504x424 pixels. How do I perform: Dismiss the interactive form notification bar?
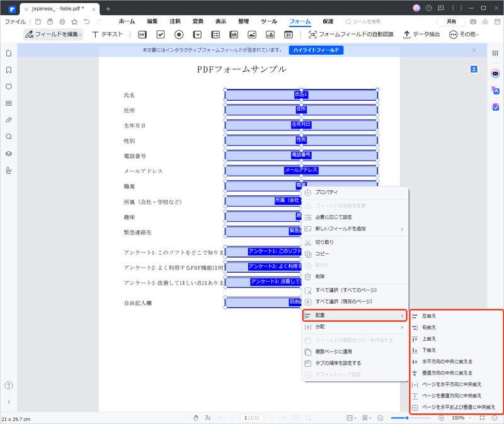coord(474,50)
